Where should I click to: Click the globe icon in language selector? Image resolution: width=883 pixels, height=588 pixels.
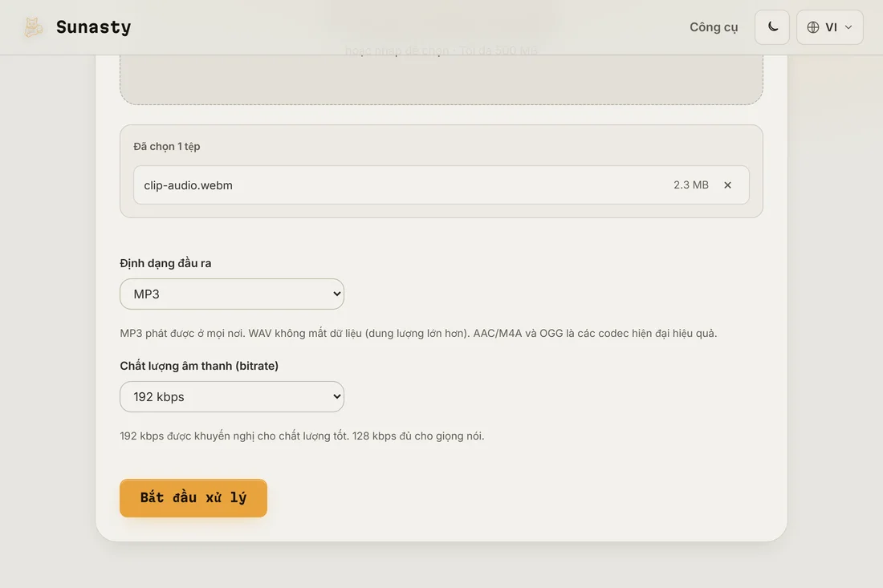coord(812,27)
